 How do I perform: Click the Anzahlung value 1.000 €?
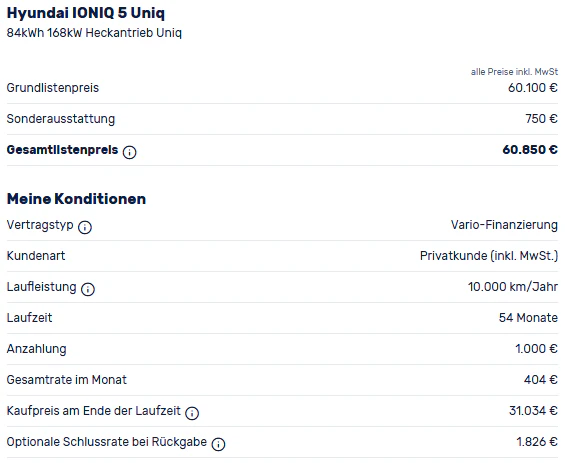[536, 349]
